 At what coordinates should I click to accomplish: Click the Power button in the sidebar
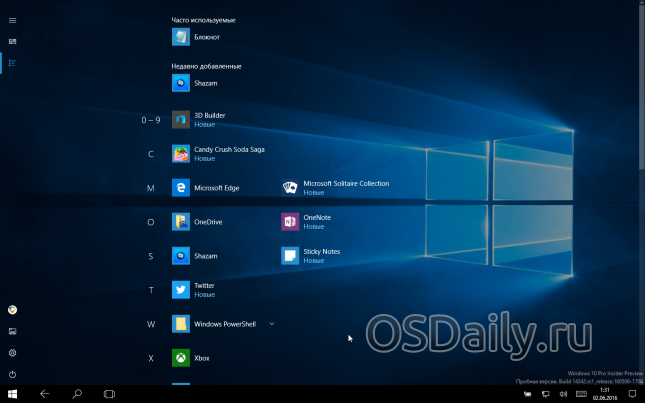click(12, 374)
